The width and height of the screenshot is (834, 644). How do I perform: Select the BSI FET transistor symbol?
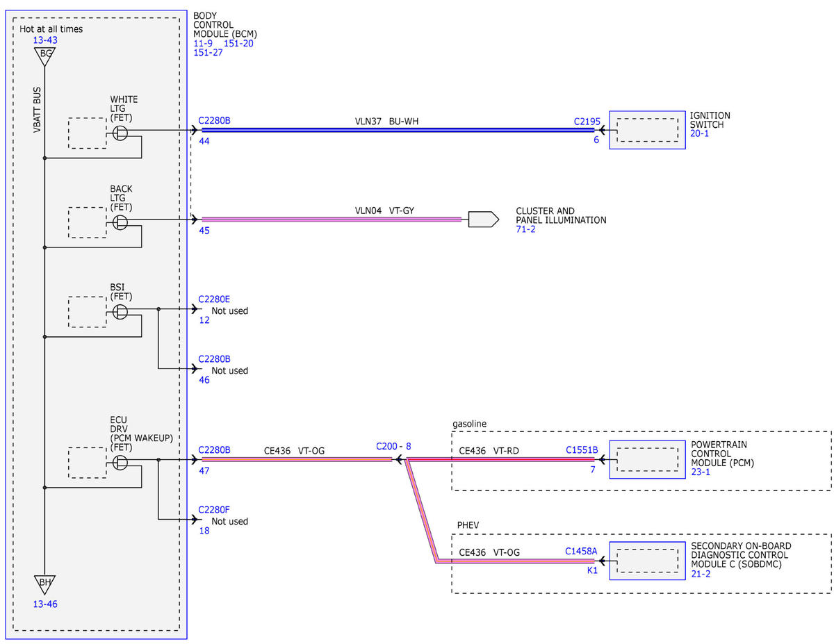120,311
